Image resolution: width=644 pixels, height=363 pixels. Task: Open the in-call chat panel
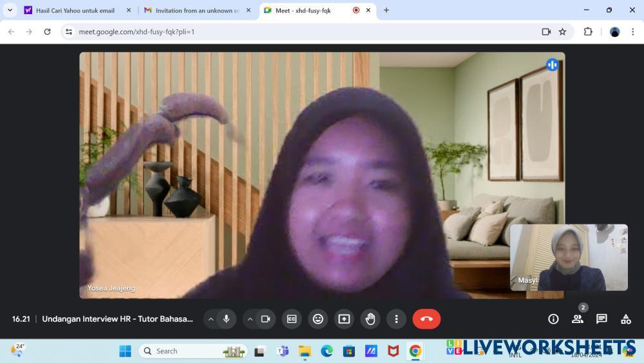point(601,319)
